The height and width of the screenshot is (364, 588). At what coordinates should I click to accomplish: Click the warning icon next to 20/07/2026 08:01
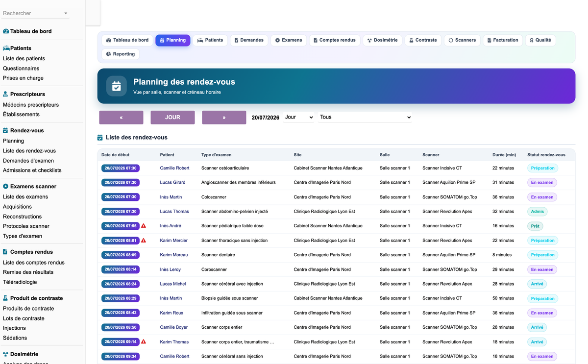click(144, 241)
